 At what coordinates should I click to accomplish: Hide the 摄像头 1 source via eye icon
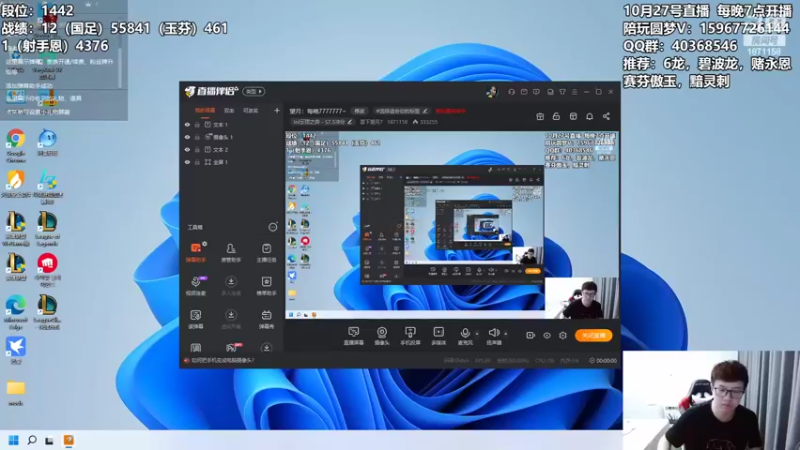[187, 137]
